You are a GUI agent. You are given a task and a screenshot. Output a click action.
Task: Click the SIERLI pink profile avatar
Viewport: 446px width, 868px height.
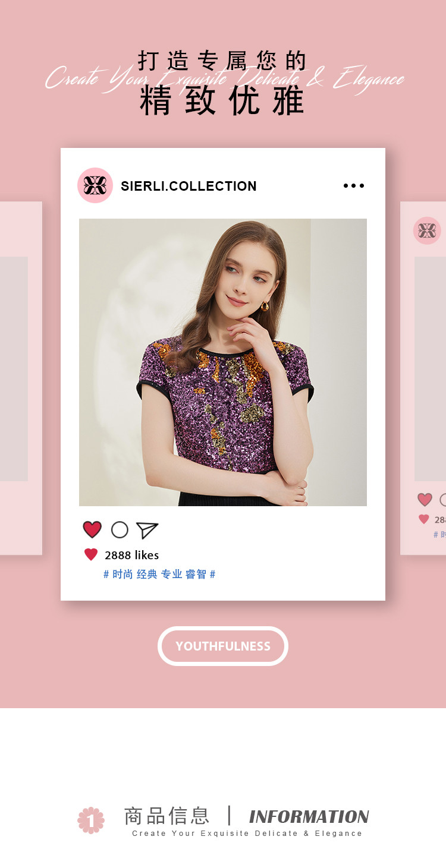pyautogui.click(x=95, y=185)
